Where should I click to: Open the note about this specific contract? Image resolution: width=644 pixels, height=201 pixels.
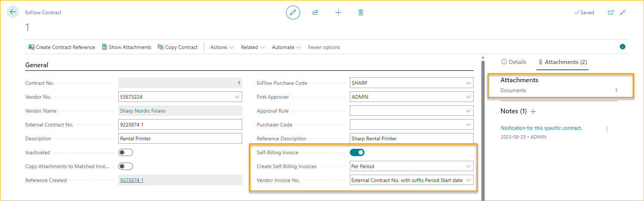point(541,128)
